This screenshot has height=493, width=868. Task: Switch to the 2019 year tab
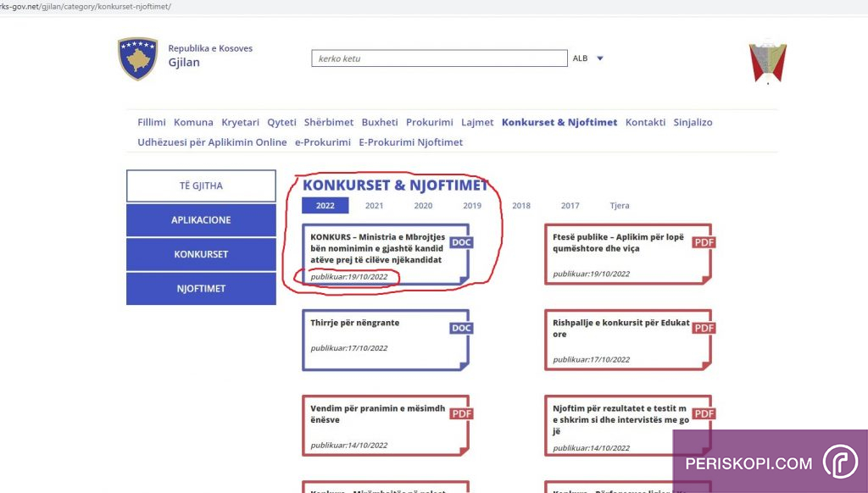pyautogui.click(x=472, y=206)
